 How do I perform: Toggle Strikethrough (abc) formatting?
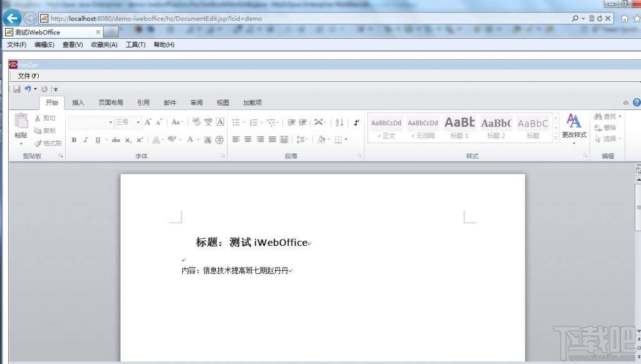116,139
